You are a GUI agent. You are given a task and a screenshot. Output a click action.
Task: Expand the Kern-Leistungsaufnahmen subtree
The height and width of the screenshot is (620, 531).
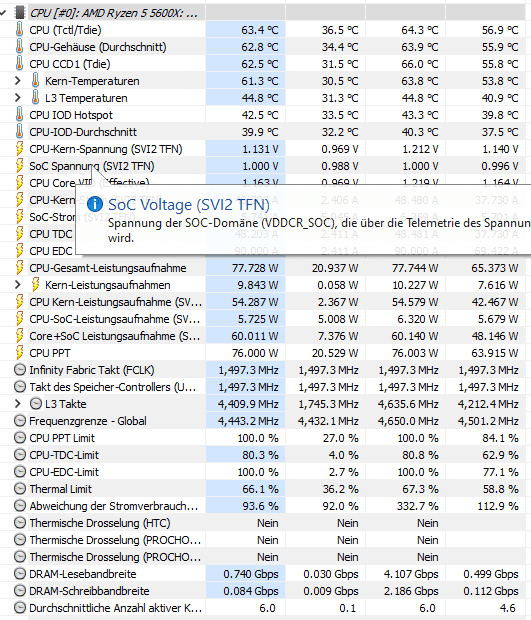click(17, 285)
